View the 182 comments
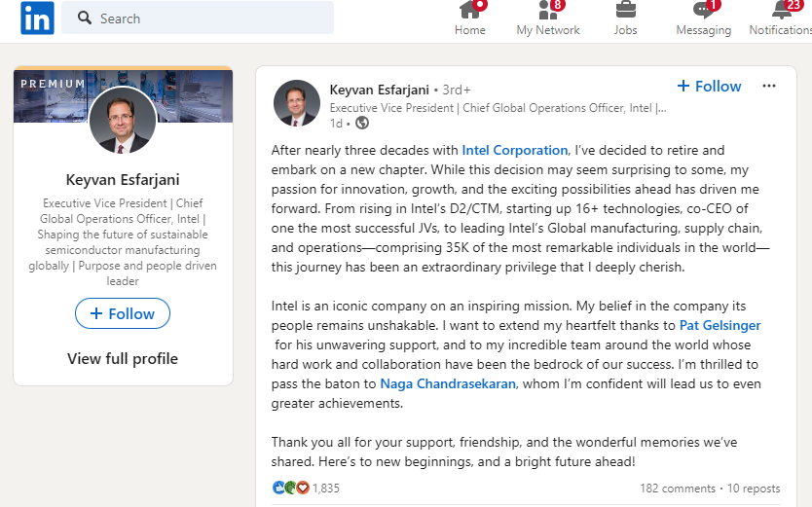 (x=677, y=488)
